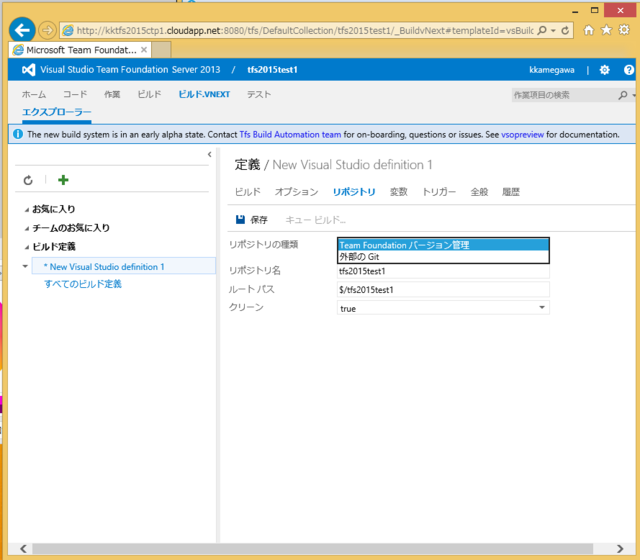
Task: Click the 保存 save button
Action: 252,220
